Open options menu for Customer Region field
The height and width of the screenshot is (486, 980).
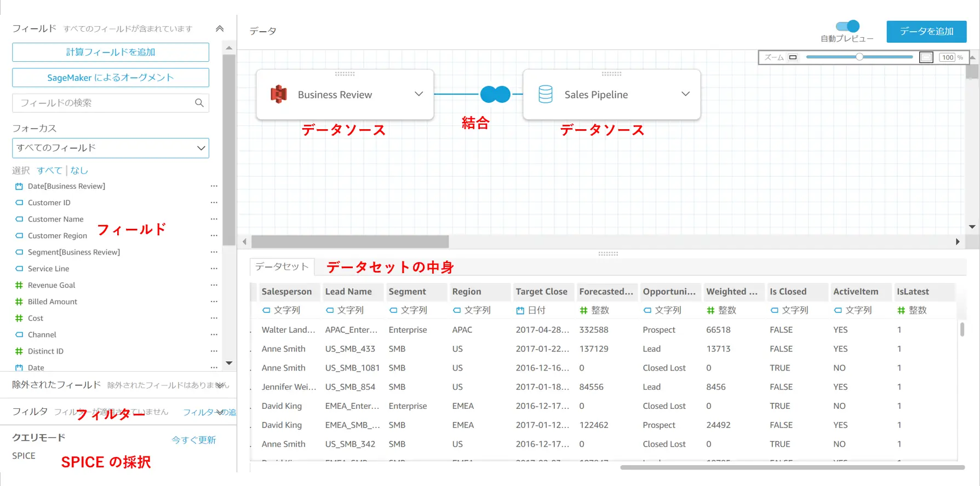click(x=214, y=235)
